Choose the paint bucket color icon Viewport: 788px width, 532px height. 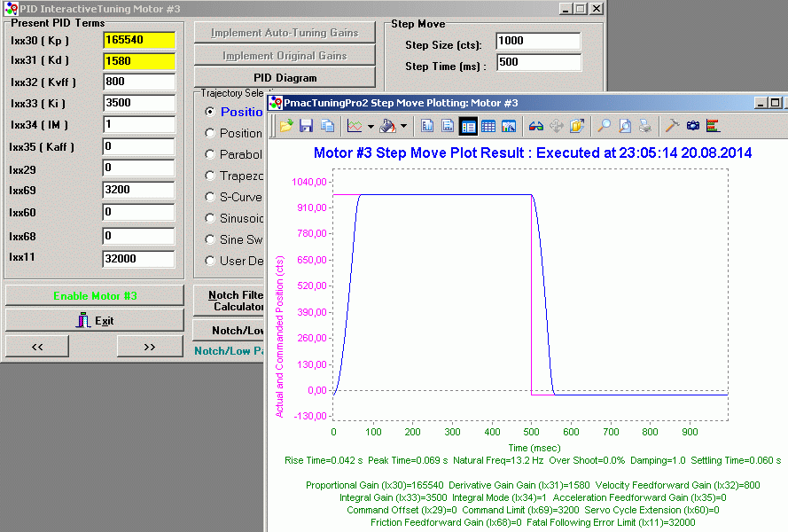click(387, 126)
